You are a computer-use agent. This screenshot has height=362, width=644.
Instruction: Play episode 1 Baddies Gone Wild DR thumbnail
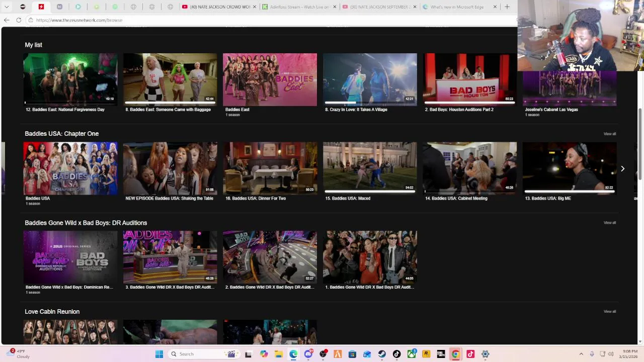coord(370,257)
